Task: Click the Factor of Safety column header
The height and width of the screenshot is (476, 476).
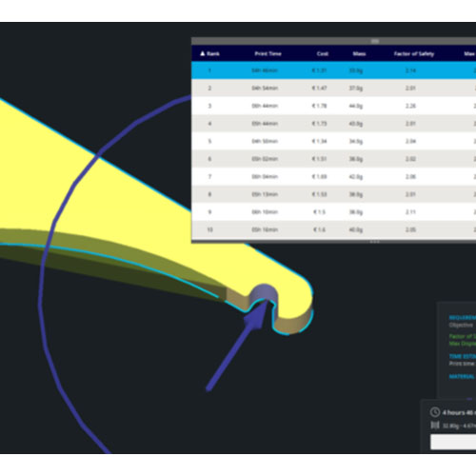Action: (414, 53)
